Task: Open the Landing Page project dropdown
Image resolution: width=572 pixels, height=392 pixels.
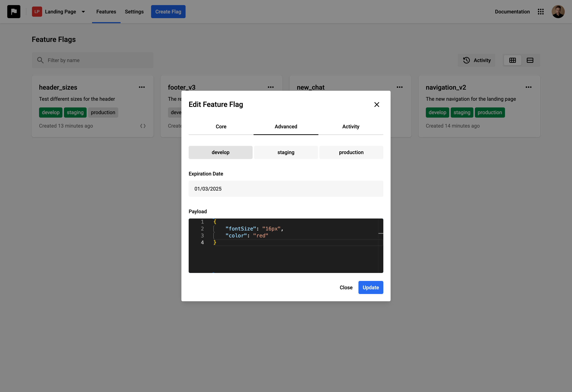Action: coord(83,12)
